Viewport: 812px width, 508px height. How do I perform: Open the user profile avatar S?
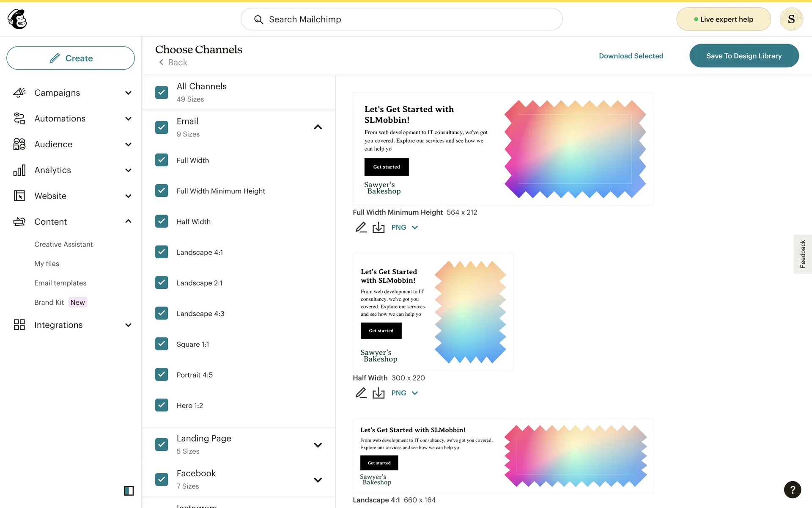791,19
